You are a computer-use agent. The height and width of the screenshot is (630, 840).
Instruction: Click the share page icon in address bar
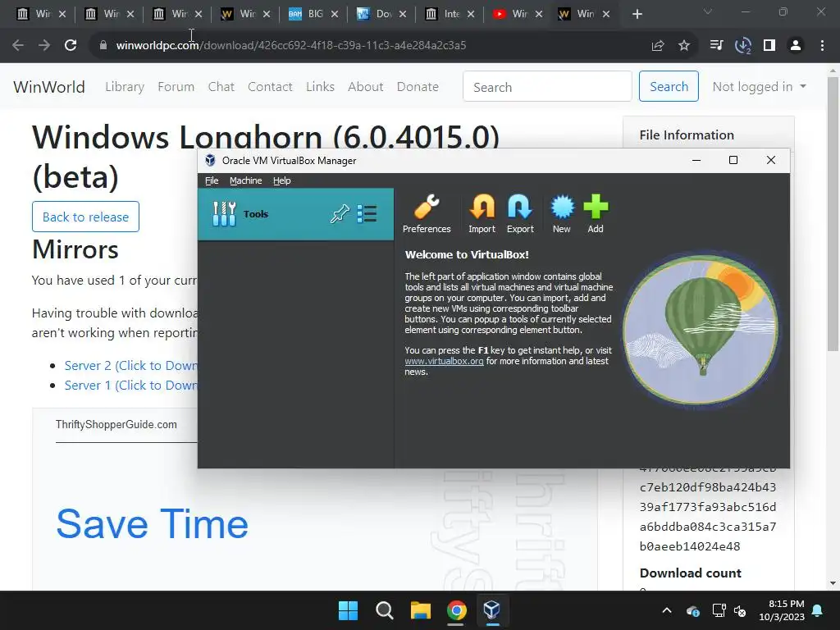pyautogui.click(x=657, y=46)
